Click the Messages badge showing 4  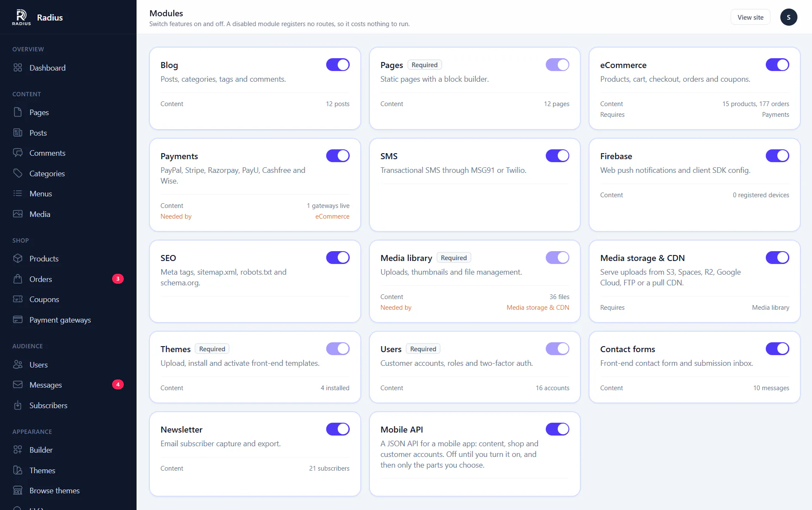[x=118, y=385]
